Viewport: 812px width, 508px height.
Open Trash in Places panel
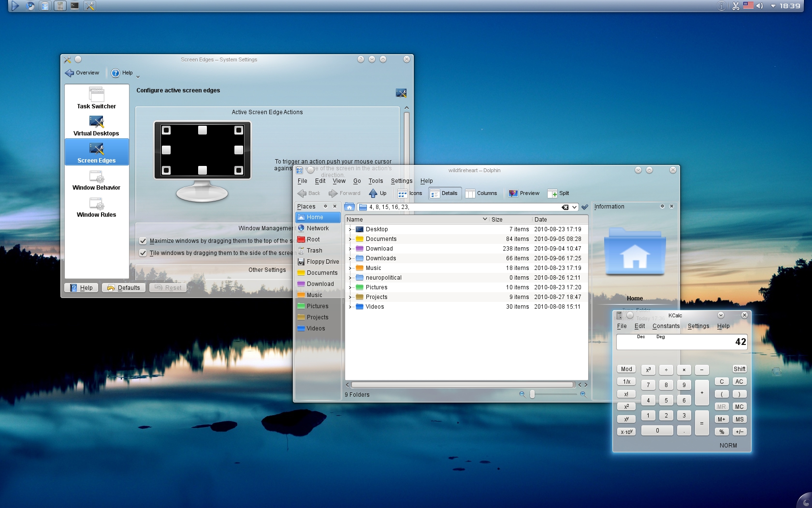pyautogui.click(x=314, y=251)
